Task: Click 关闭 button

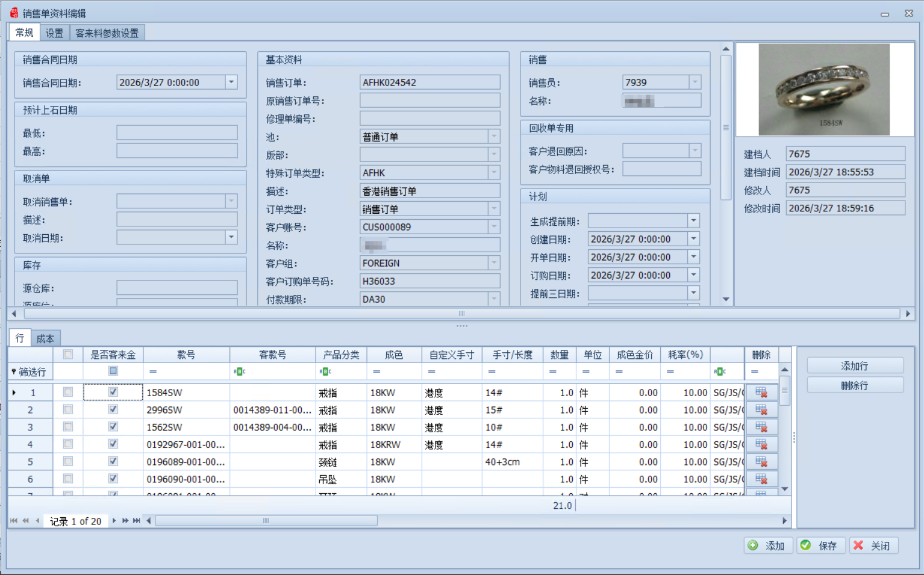Action: tap(874, 545)
